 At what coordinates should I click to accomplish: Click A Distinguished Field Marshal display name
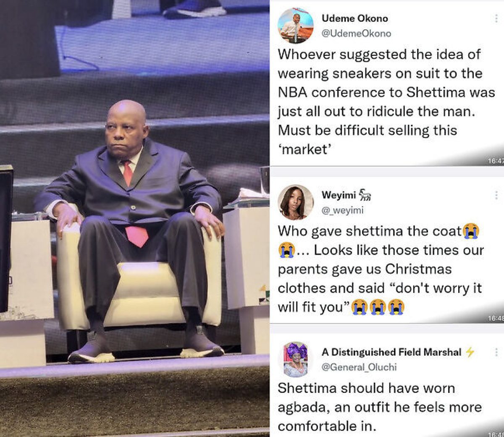391,352
